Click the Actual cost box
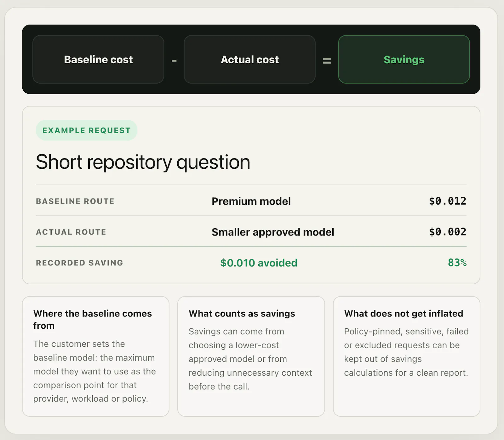 point(249,59)
